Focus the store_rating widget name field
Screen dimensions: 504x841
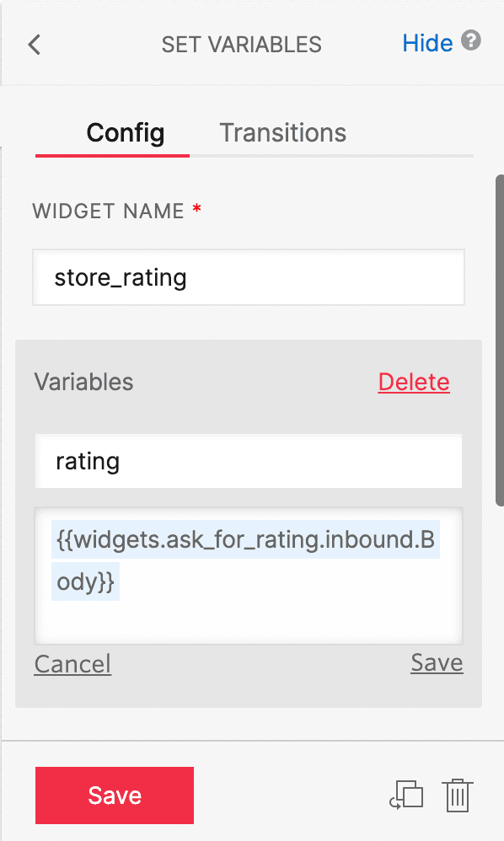(x=249, y=277)
